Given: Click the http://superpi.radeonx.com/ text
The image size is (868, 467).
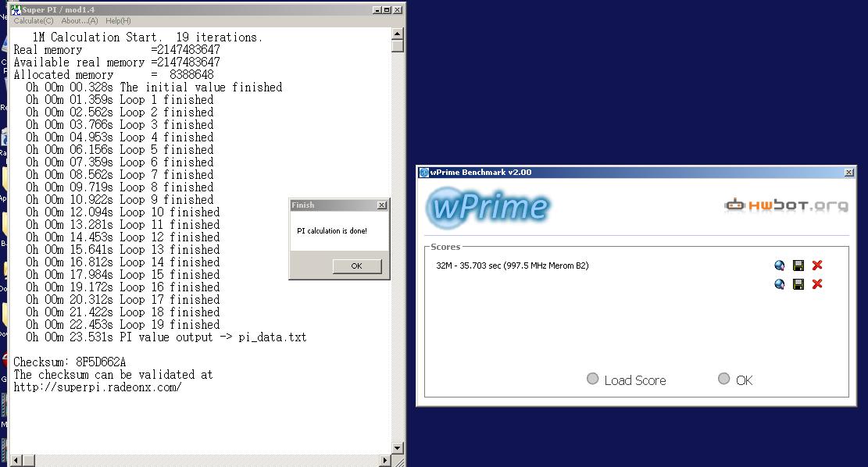Looking at the screenshot, I should coord(98,387).
